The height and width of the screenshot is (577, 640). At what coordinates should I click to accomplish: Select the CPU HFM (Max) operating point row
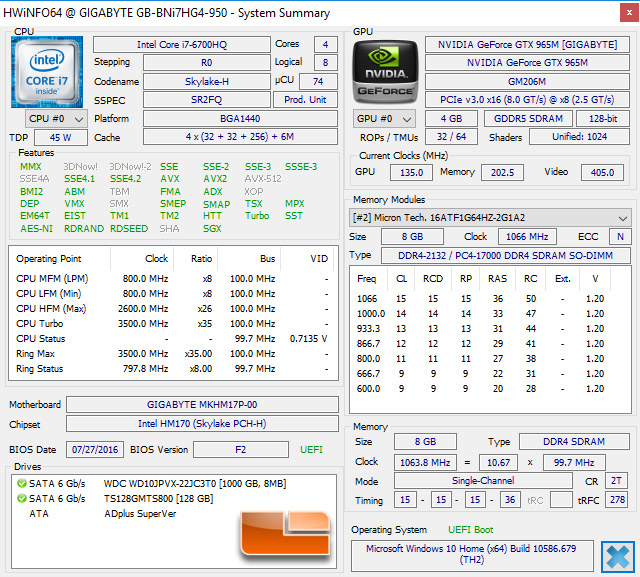173,309
